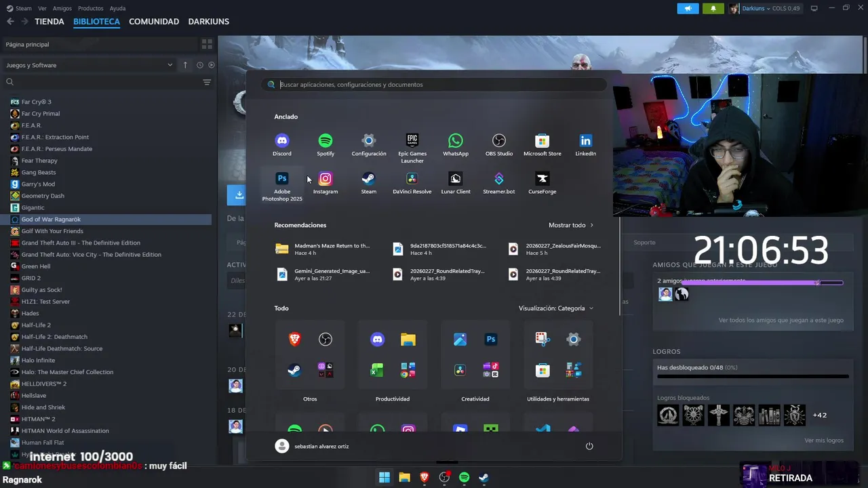Screen dimensions: 868x488
Task: Switch to TIENDA tab
Action: [x=50, y=22]
